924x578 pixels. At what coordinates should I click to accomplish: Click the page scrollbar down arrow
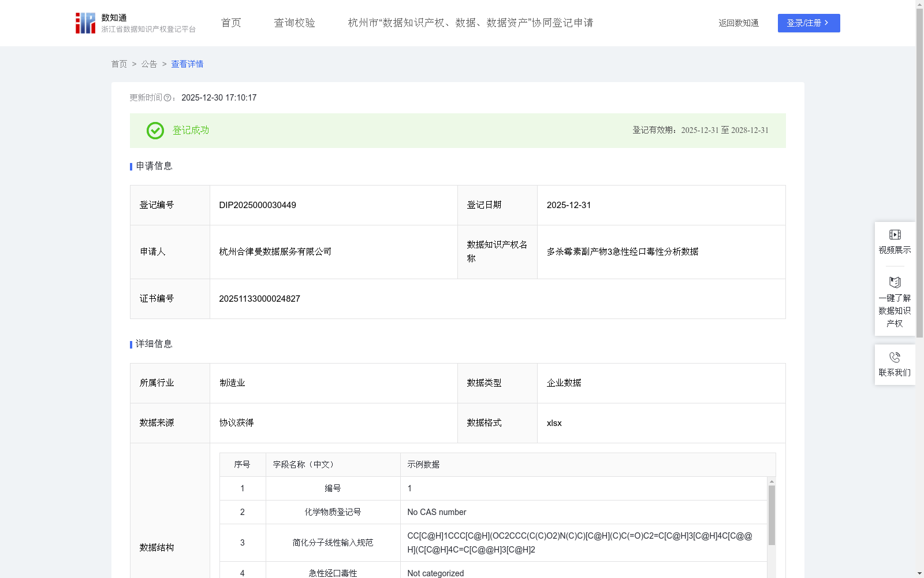point(919,574)
